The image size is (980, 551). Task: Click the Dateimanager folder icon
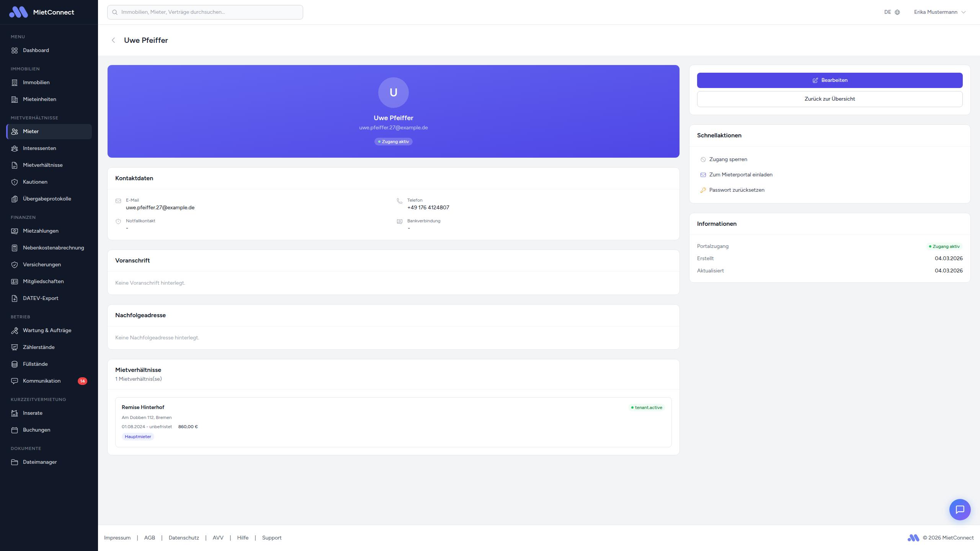pos(15,462)
